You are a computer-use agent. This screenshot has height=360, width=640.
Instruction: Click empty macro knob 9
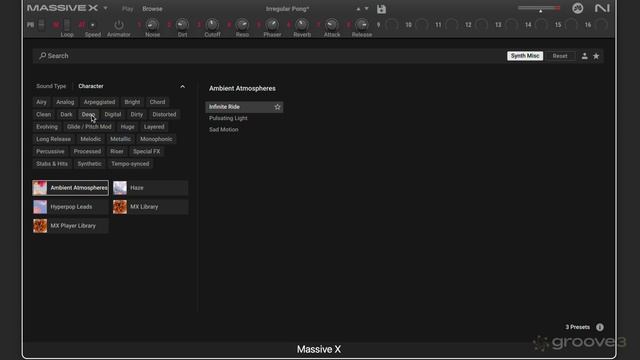(392, 25)
